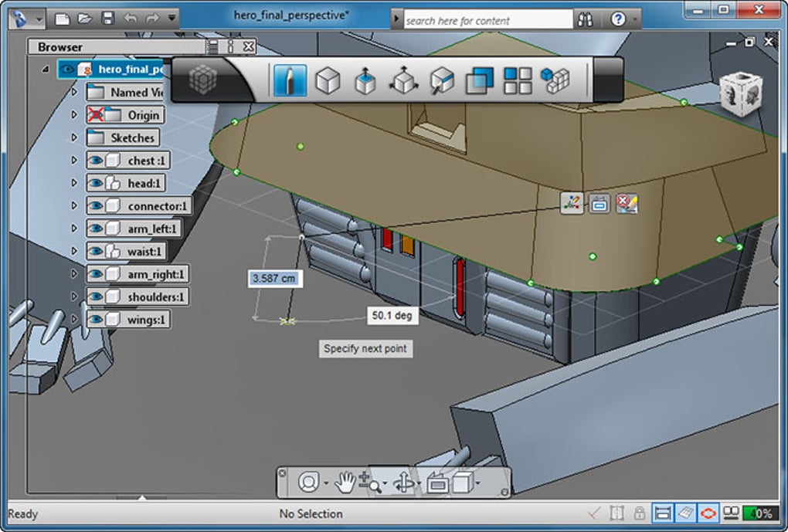Open the Pattern grid tool
The width and height of the screenshot is (788, 532).
[518, 80]
